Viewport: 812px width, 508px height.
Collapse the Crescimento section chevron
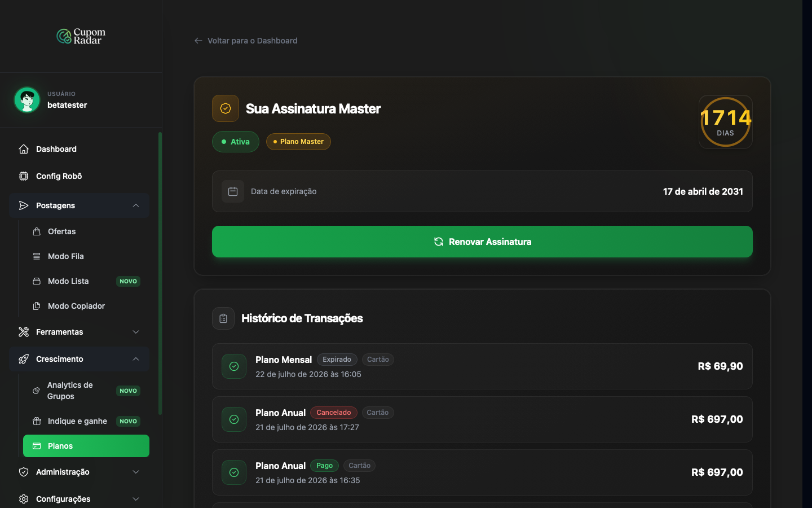pyautogui.click(x=136, y=359)
